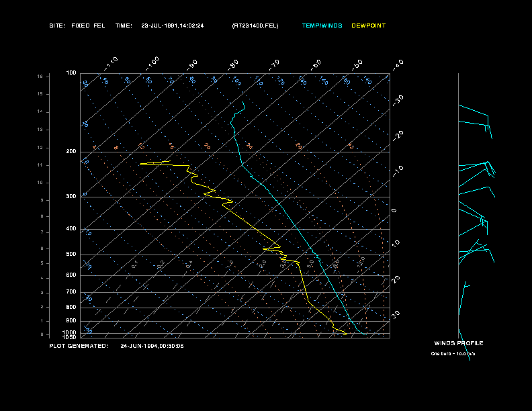Click the -70 isotherm label at top

[274, 65]
